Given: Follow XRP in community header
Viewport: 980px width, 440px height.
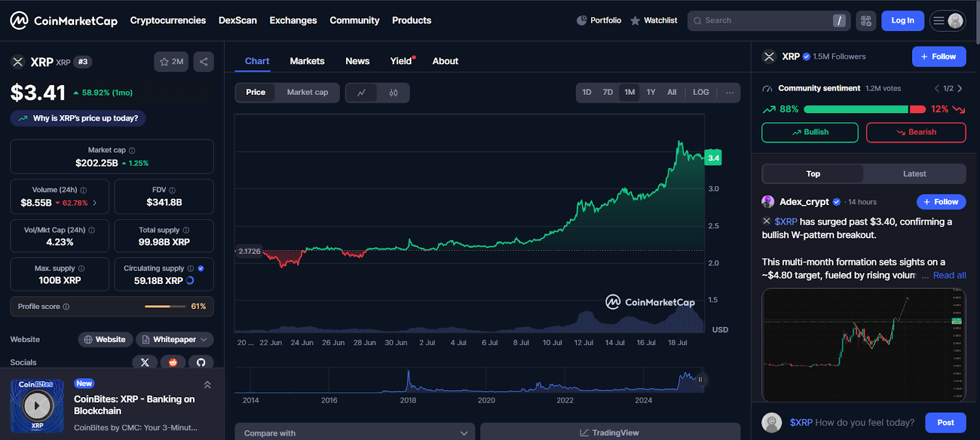Looking at the screenshot, I should click(939, 56).
